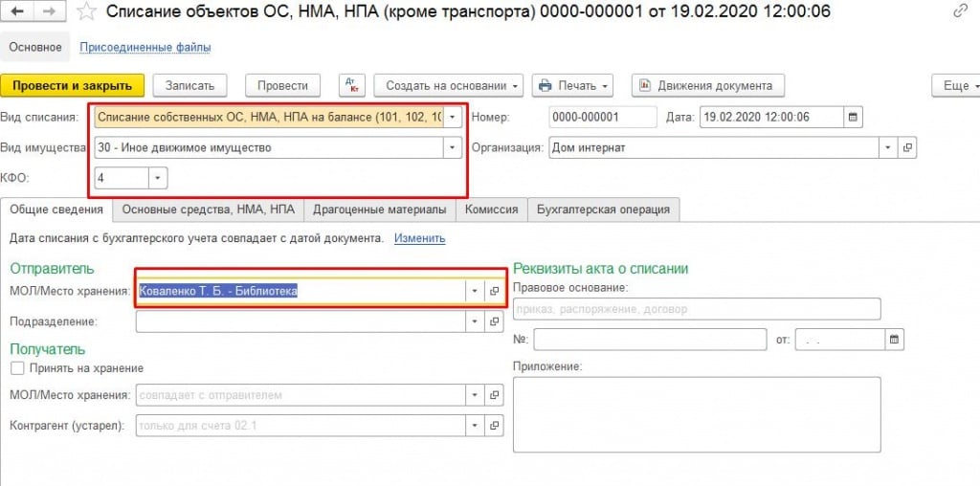Viewport: 980px width, 486px height.
Task: Expand Подразделение dropdown list
Action: (x=475, y=321)
